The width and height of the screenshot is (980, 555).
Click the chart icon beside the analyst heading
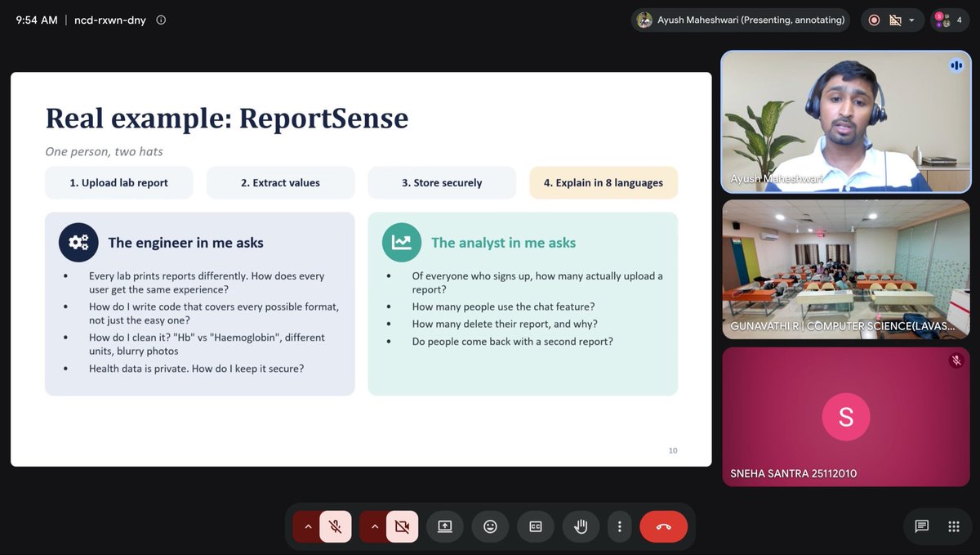[402, 242]
